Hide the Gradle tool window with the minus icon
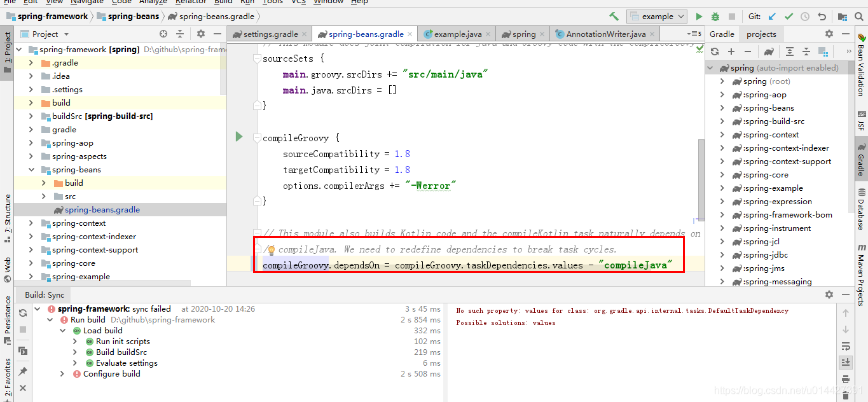The height and width of the screenshot is (402, 868). (x=845, y=34)
